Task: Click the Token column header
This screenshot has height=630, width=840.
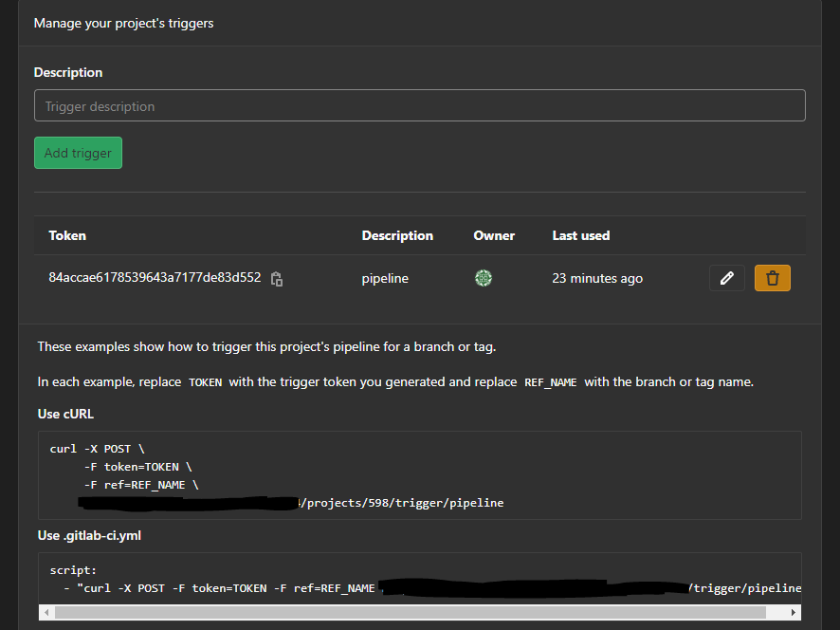Action: [64, 235]
